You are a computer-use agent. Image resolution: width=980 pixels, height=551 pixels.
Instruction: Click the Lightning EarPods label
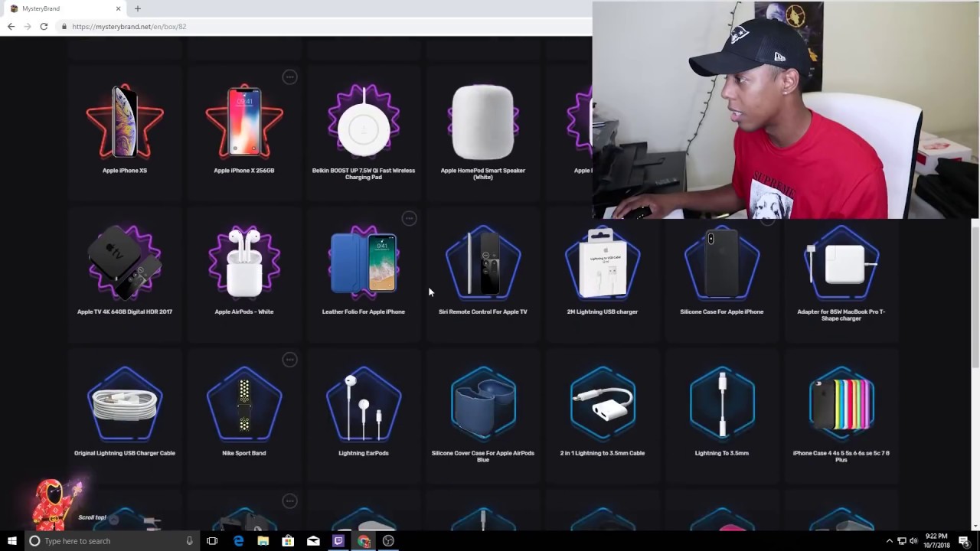point(364,453)
